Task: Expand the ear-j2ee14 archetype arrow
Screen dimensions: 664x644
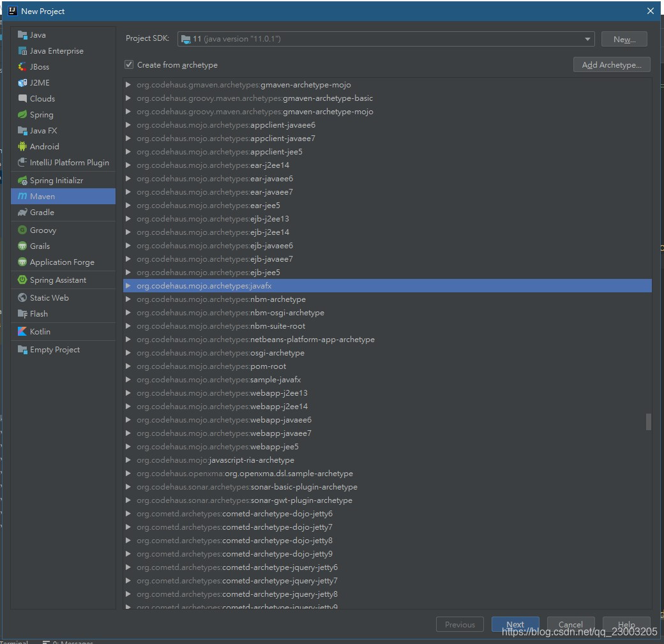Action: [128, 165]
